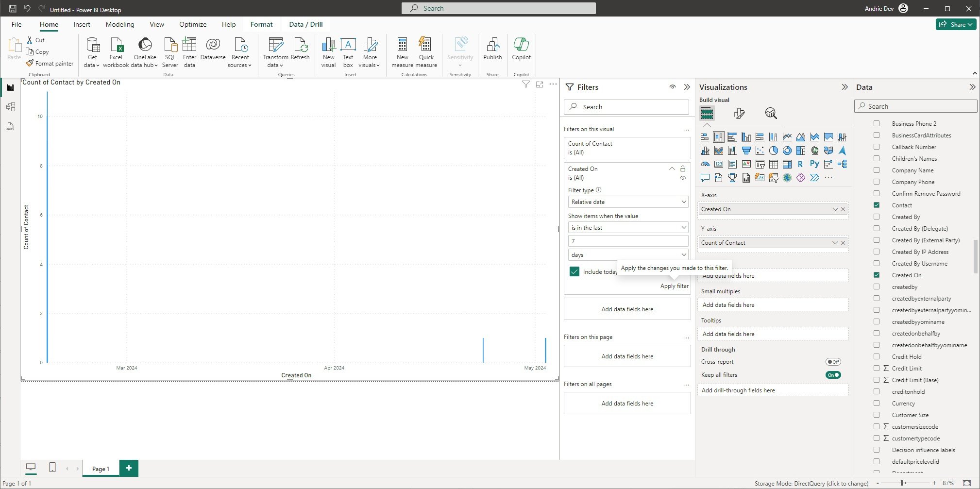Toggle visibility eye in Filters header
The image size is (980, 489).
(x=673, y=87)
